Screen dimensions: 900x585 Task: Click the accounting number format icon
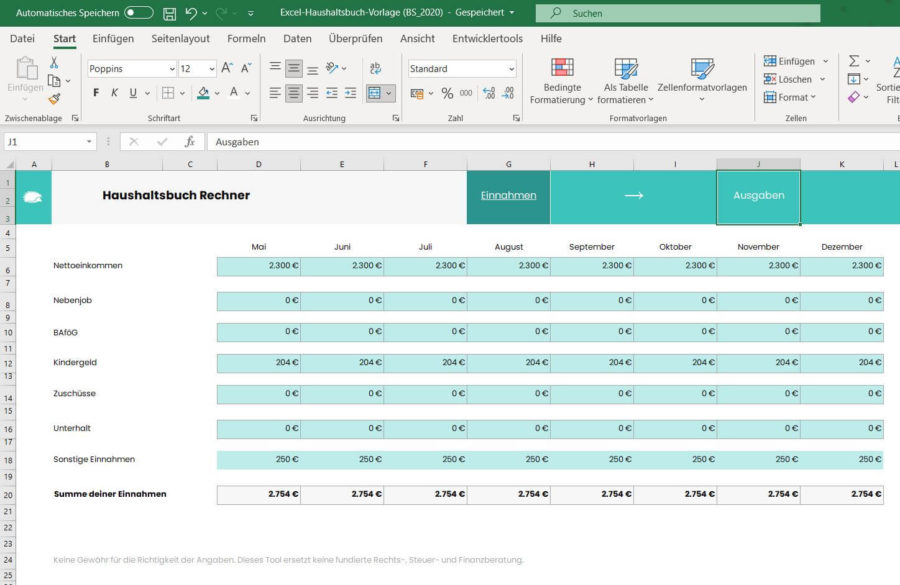pos(417,93)
